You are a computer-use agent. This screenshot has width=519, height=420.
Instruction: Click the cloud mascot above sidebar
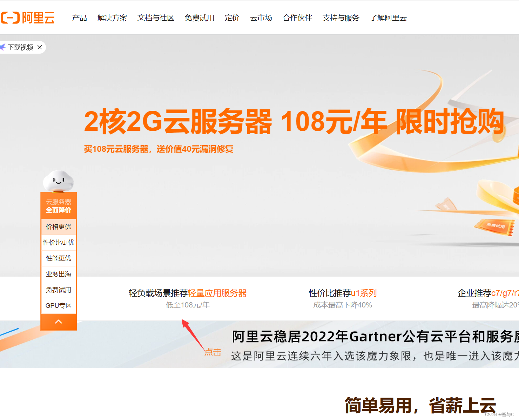click(58, 182)
